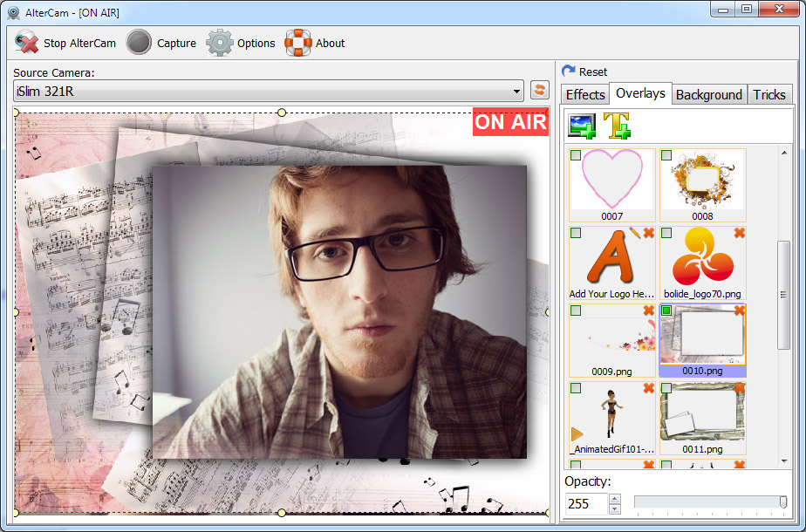Click the Reset button
The height and width of the screenshot is (532, 806).
click(584, 72)
